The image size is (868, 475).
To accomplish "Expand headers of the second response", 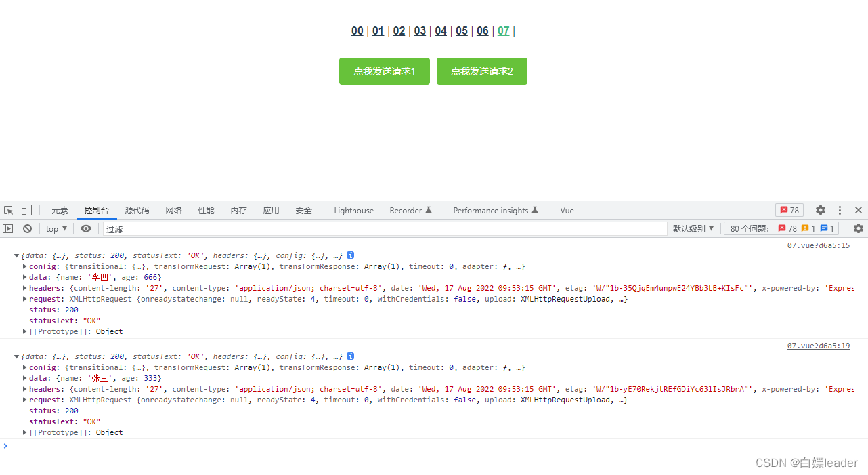I will pos(25,389).
